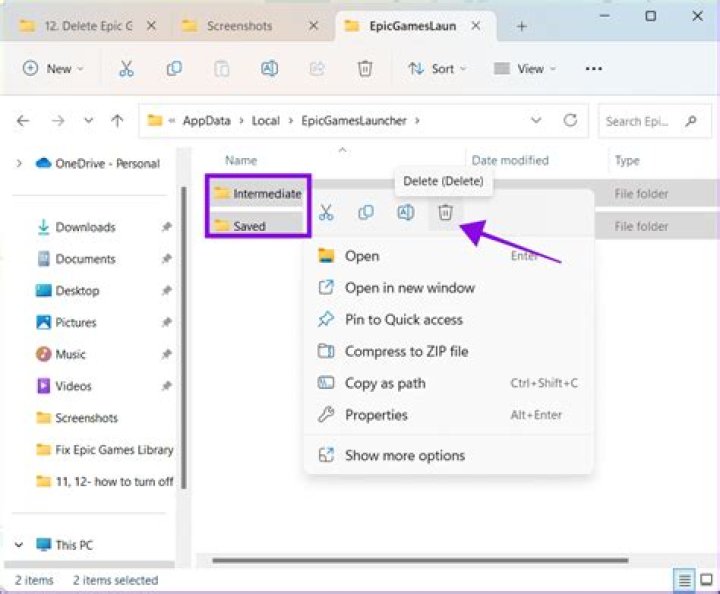Refresh the current folder view
This screenshot has width=720, height=594.
tap(570, 120)
